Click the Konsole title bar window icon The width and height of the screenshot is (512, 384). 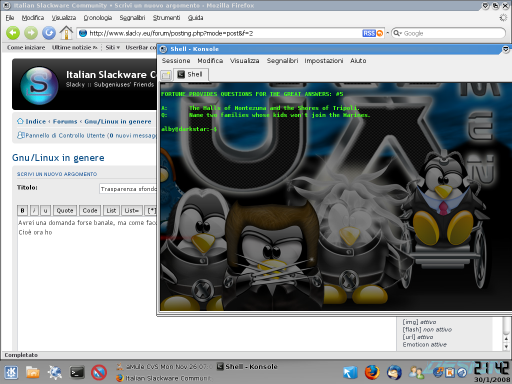163,49
